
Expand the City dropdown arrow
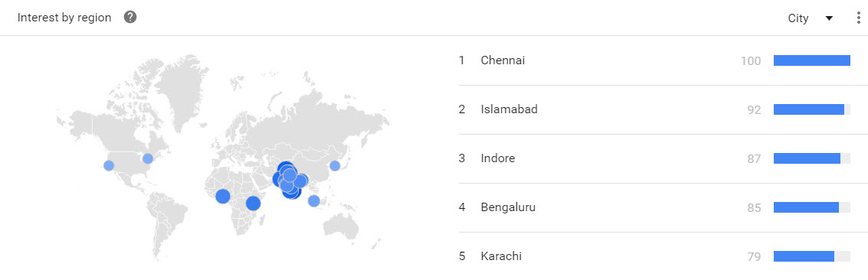click(x=829, y=18)
